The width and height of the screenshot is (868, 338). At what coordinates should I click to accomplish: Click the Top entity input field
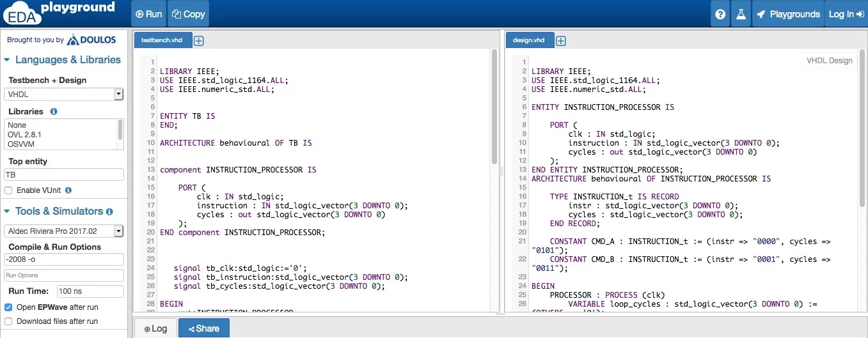point(63,174)
